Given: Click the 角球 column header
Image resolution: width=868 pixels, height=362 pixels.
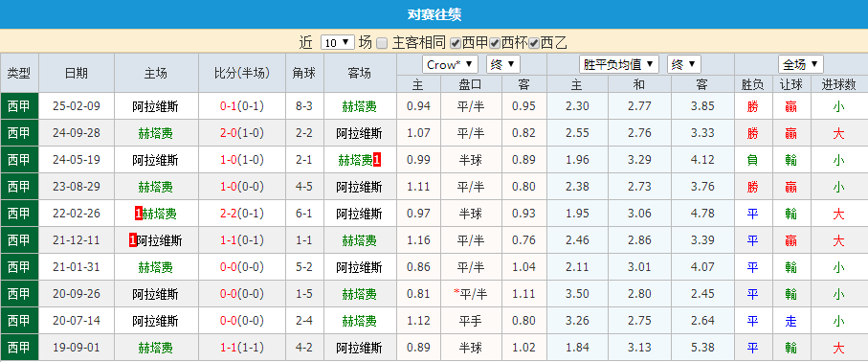Looking at the screenshot, I should point(304,73).
